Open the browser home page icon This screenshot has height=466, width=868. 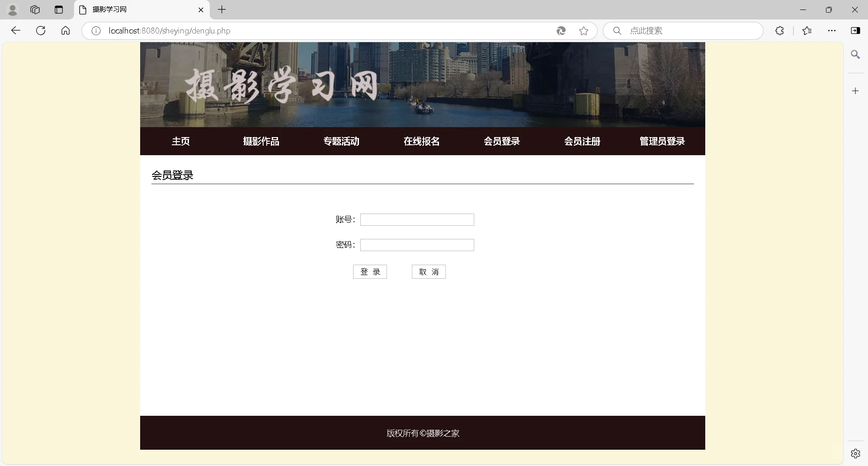click(x=65, y=30)
